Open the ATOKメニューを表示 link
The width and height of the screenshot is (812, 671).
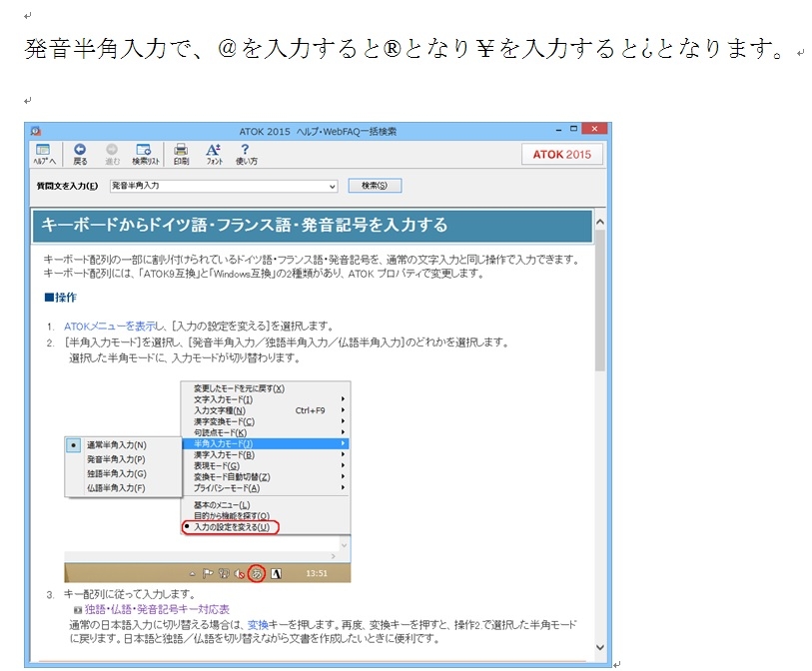pyautogui.click(x=110, y=327)
